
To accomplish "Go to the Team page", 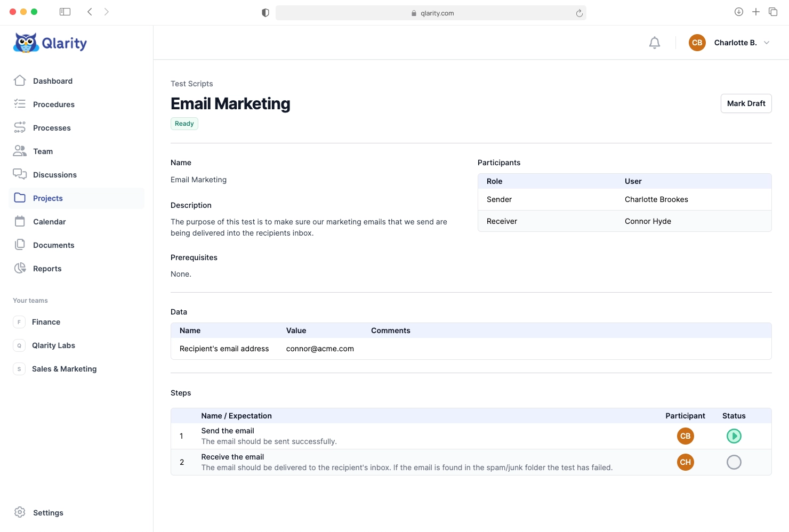I will click(x=43, y=151).
